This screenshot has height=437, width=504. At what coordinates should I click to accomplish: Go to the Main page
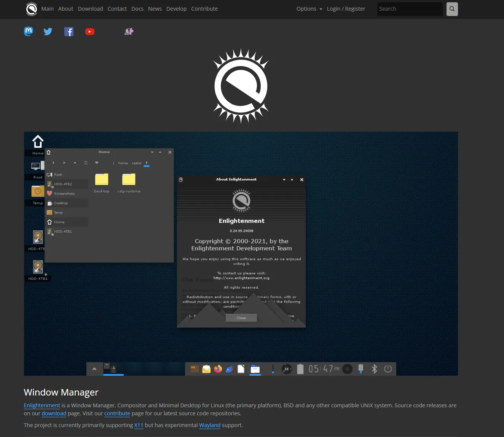point(48,9)
